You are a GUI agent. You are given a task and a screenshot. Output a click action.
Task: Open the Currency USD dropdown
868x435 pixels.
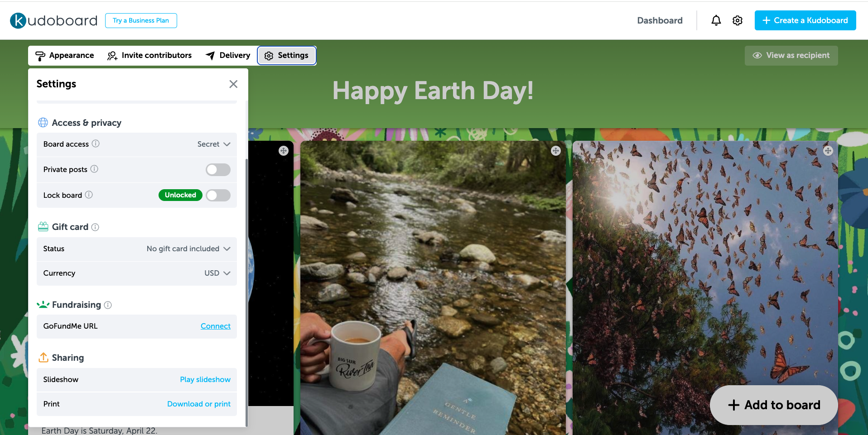coord(217,273)
